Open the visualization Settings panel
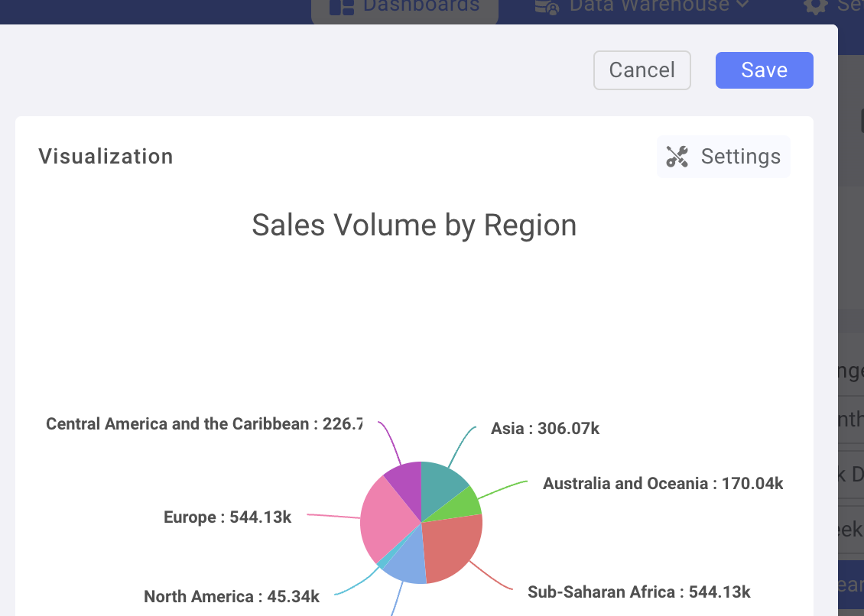The width and height of the screenshot is (864, 616). click(x=723, y=157)
